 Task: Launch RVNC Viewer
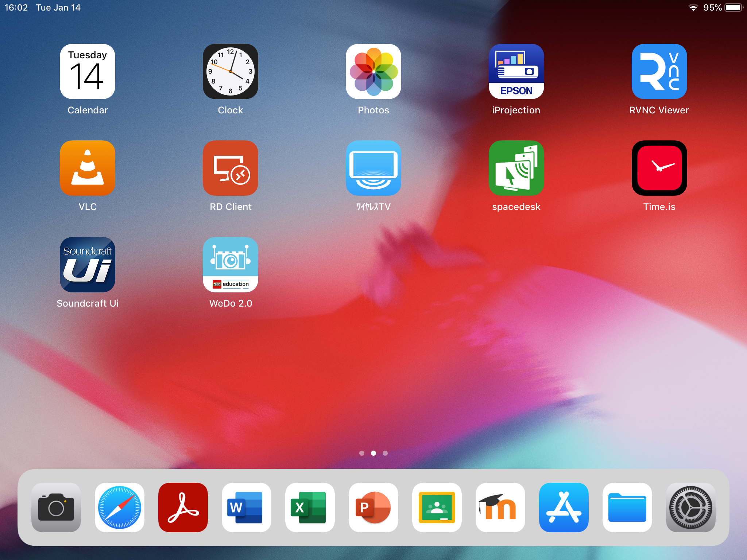point(659,71)
